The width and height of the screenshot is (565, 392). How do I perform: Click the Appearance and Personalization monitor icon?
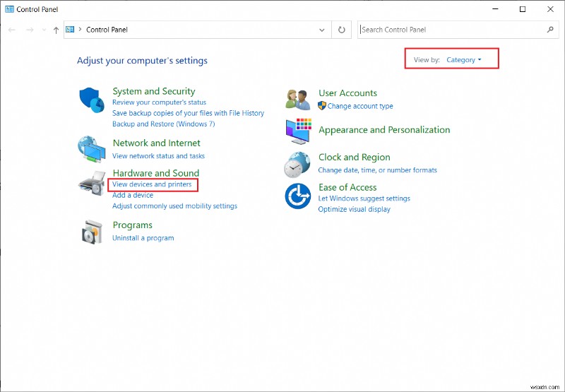click(x=298, y=131)
